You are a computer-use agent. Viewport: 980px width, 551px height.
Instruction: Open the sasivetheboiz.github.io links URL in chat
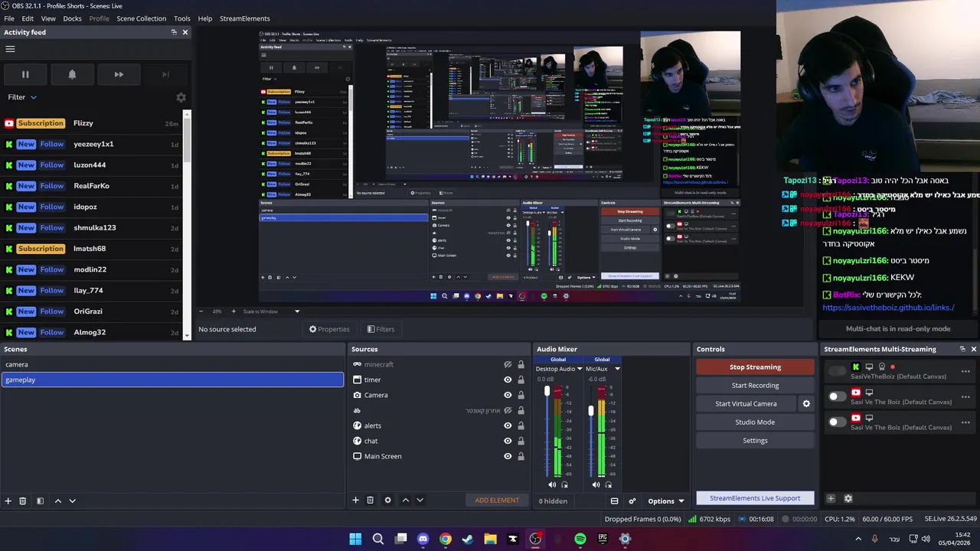coord(888,308)
